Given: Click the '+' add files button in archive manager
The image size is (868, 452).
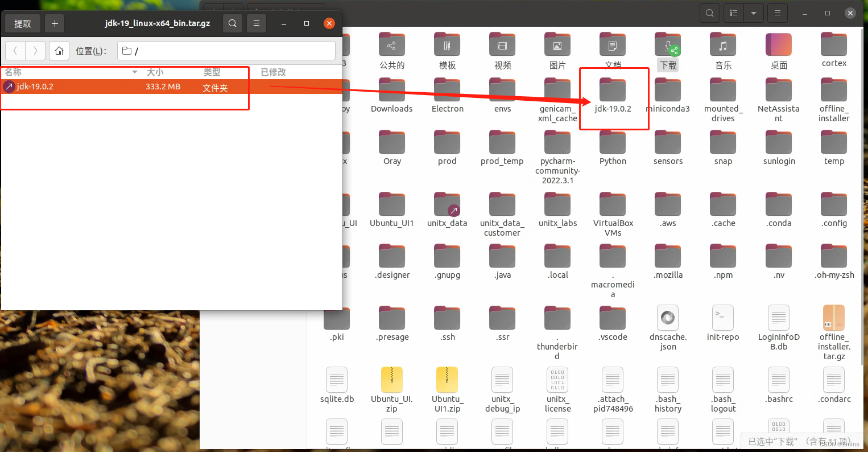Looking at the screenshot, I should click(x=55, y=23).
